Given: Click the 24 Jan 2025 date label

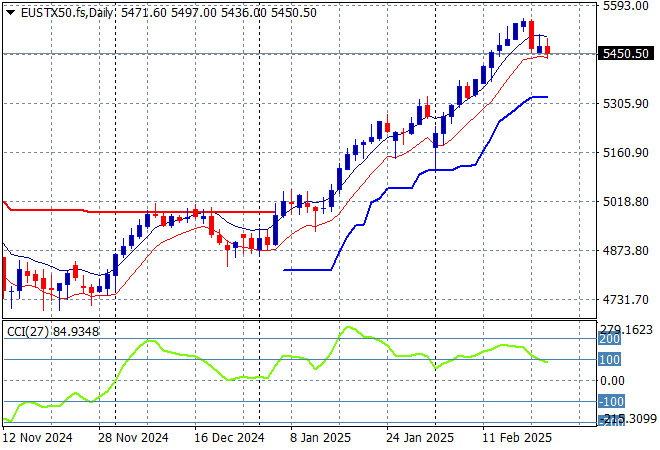Looking at the screenshot, I should pos(418,438).
